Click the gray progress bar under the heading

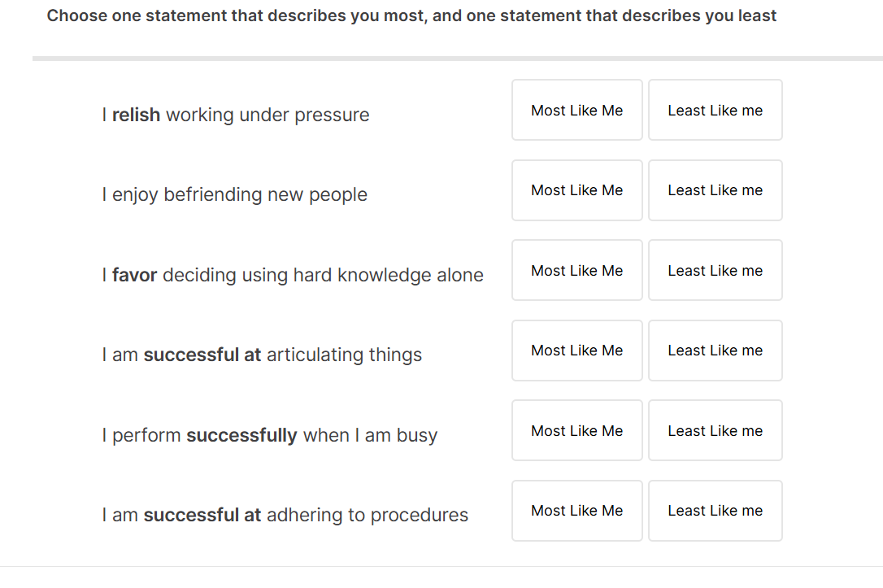click(457, 59)
